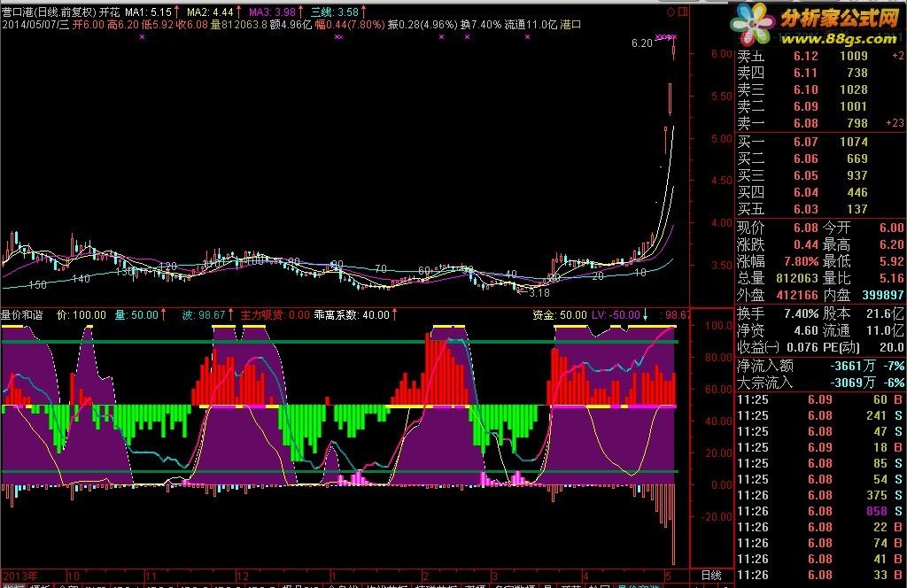
Task: Select the 买三 6.05 bid row
Action: 819,175
